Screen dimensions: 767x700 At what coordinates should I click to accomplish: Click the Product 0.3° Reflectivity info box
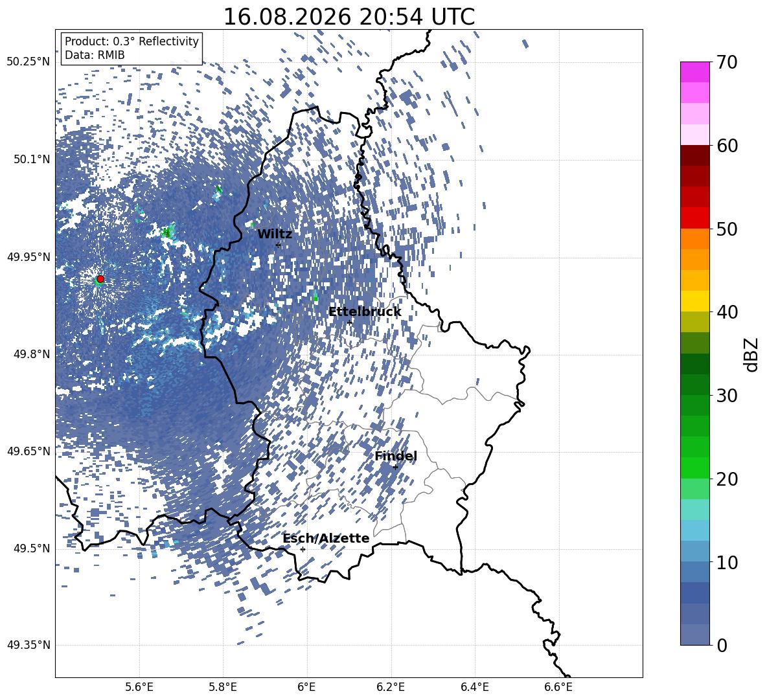pyautogui.click(x=132, y=48)
